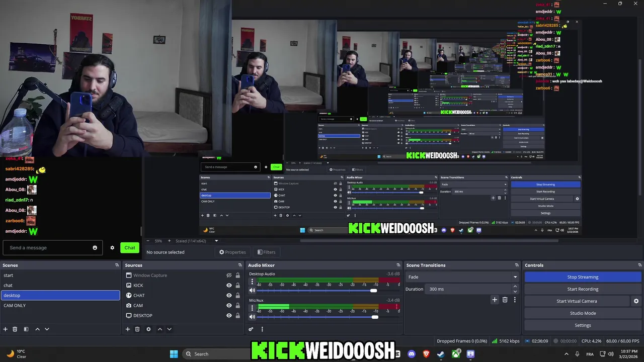Click the green Chat send button
644x362 pixels.
[130, 247]
